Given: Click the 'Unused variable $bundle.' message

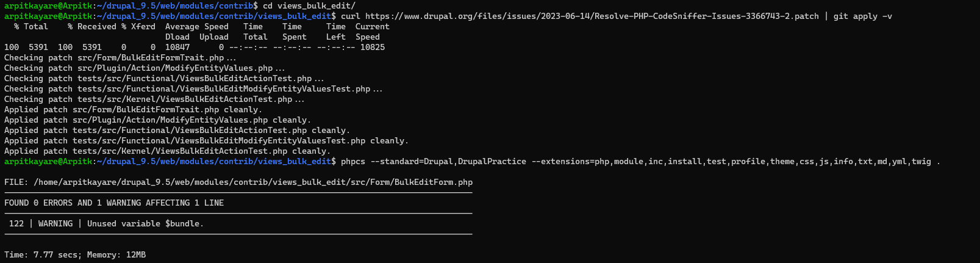Looking at the screenshot, I should [145, 223].
